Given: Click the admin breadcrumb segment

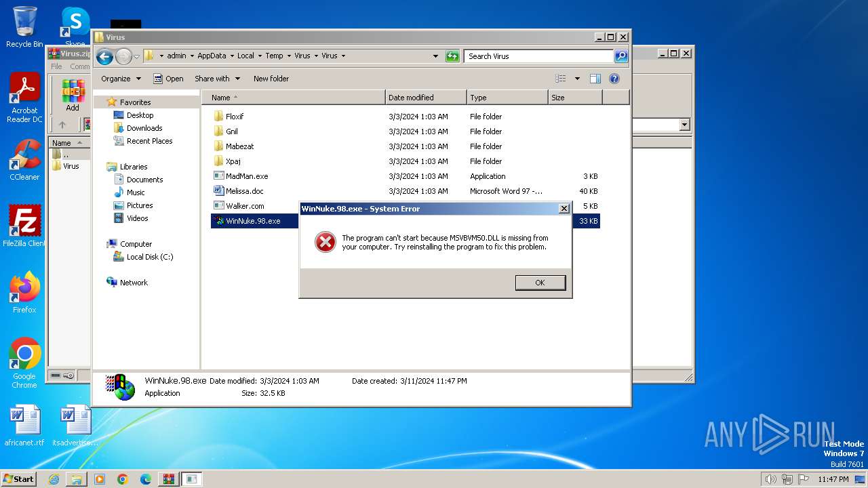Looking at the screenshot, I should click(176, 56).
